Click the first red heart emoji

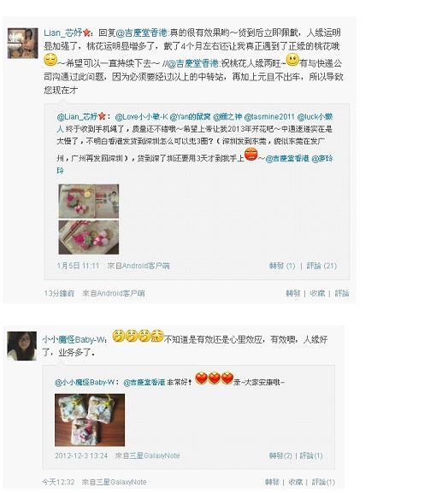point(202,378)
